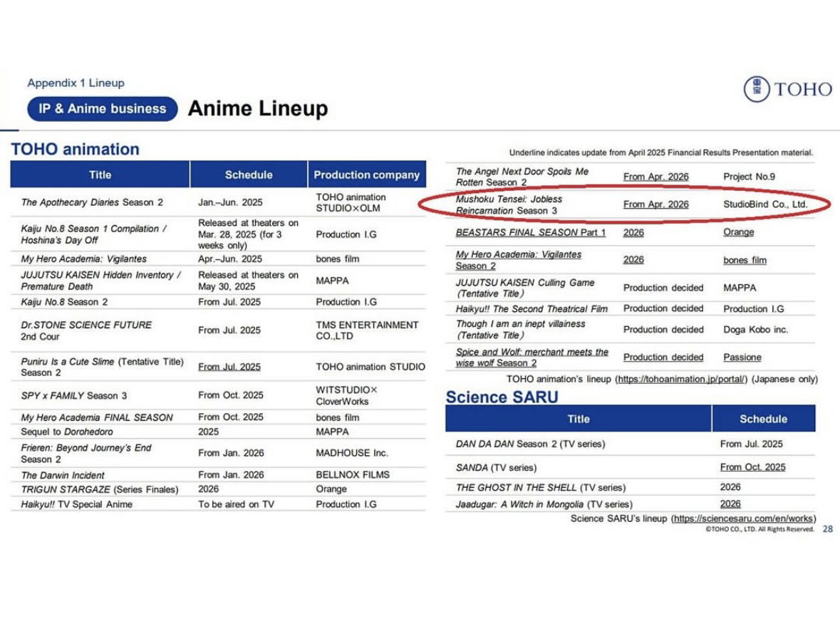Select underlined 'From Oct. 2025' for SANDA
Screen dimensions: 840x631
click(752, 467)
